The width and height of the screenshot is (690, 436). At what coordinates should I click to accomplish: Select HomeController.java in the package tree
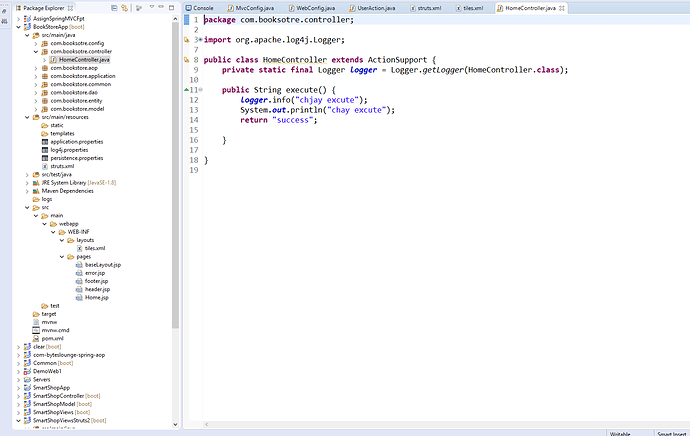84,59
